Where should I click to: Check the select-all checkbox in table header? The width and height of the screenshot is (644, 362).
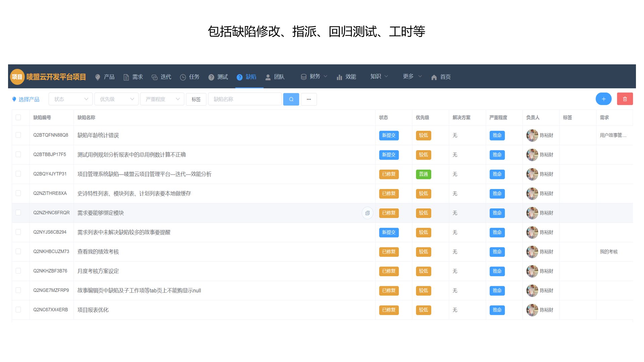tap(18, 117)
